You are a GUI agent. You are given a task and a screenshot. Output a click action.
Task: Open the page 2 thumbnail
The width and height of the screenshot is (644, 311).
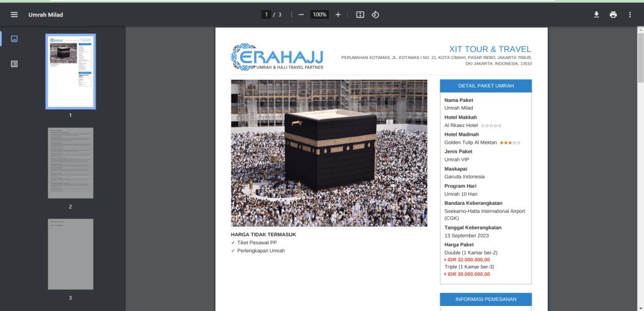tap(70, 163)
